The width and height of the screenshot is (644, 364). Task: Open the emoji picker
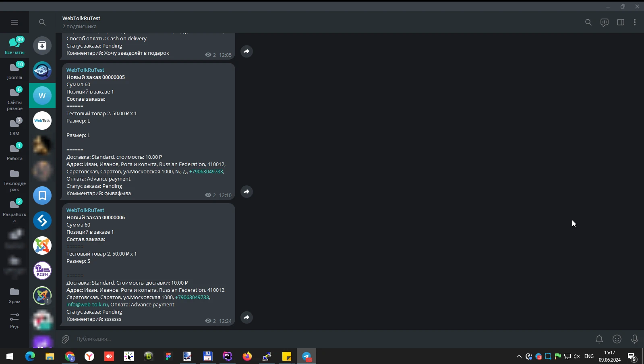[x=617, y=339]
